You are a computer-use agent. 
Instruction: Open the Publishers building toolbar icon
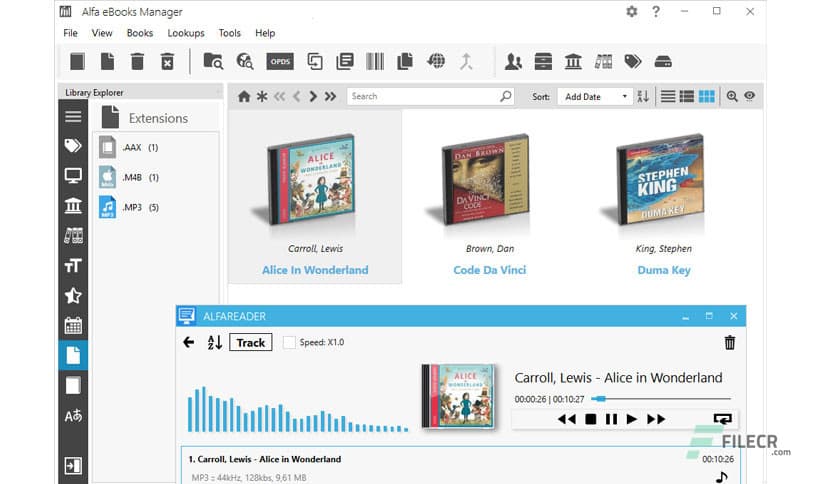(x=573, y=61)
